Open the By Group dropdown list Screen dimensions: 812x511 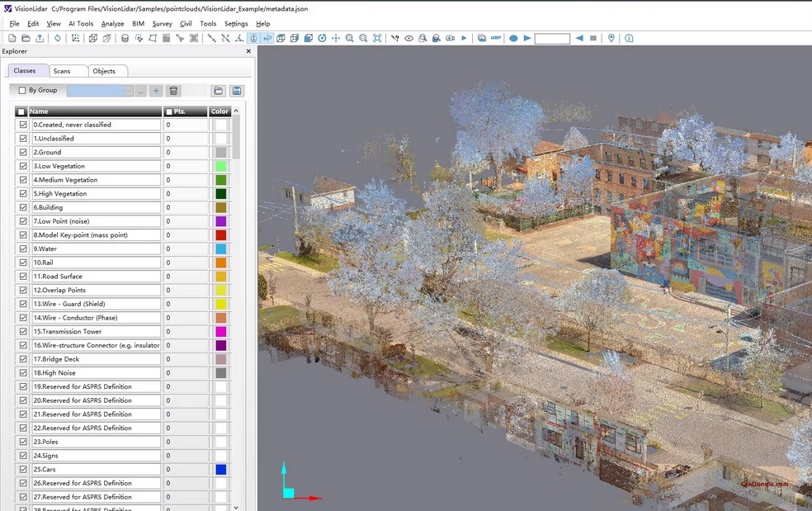click(x=130, y=91)
